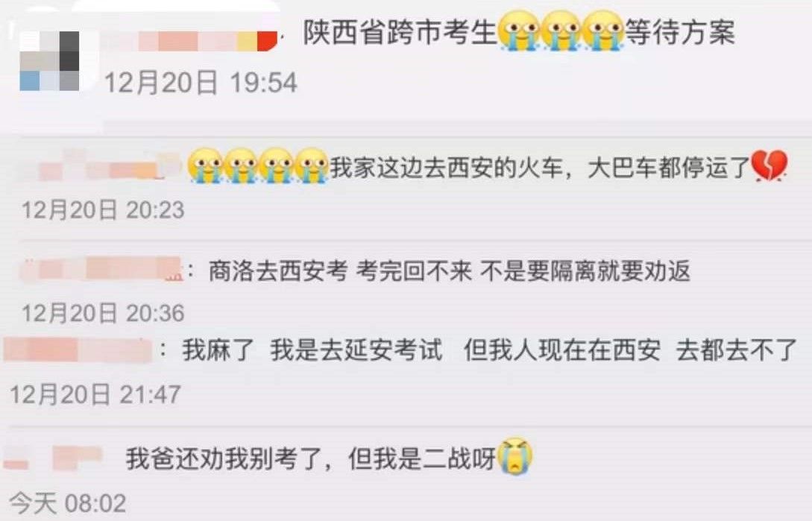Click second crying emoji in train comment
This screenshot has height=521, width=812.
click(x=240, y=165)
